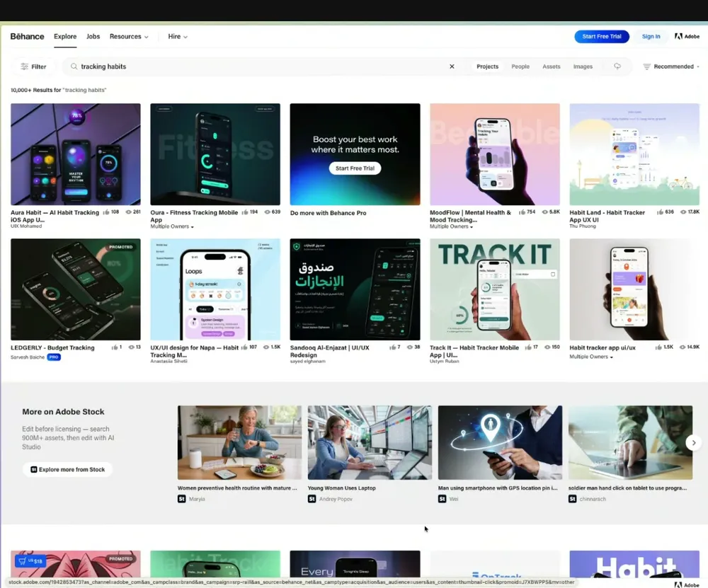Click Start Free Trial in the header
Screen dimensions: 708x588
pyautogui.click(x=602, y=37)
